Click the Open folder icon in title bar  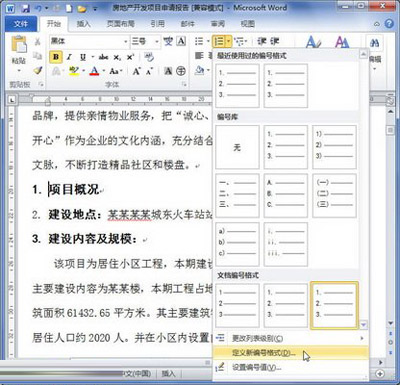pos(82,8)
